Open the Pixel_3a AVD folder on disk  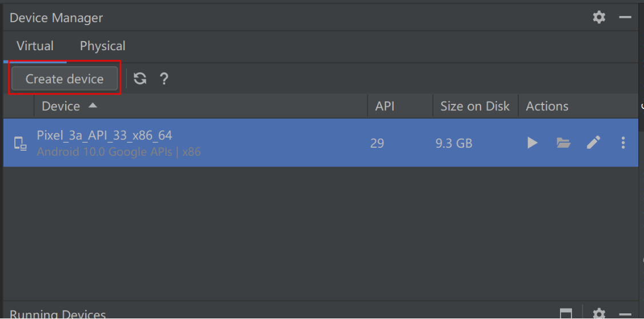[563, 143]
